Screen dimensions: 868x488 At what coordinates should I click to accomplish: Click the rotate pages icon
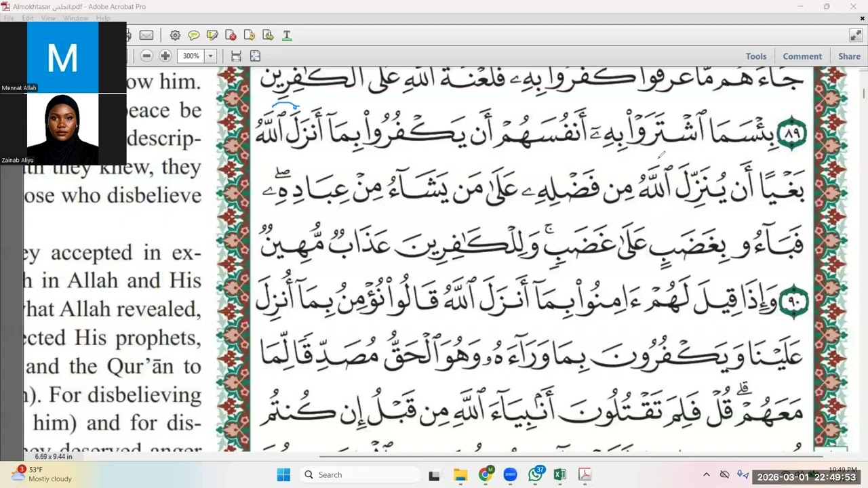pos(250,35)
